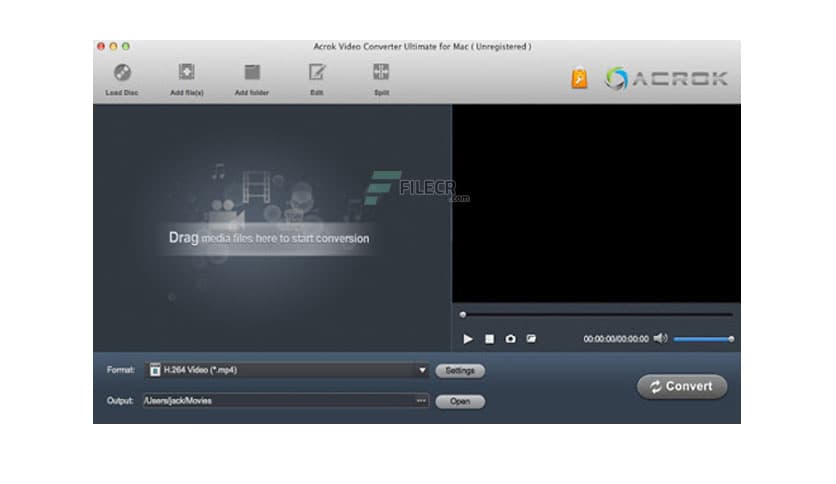Screen dimensions: 836x484
Task: Click the Open output folder button
Action: point(460,401)
